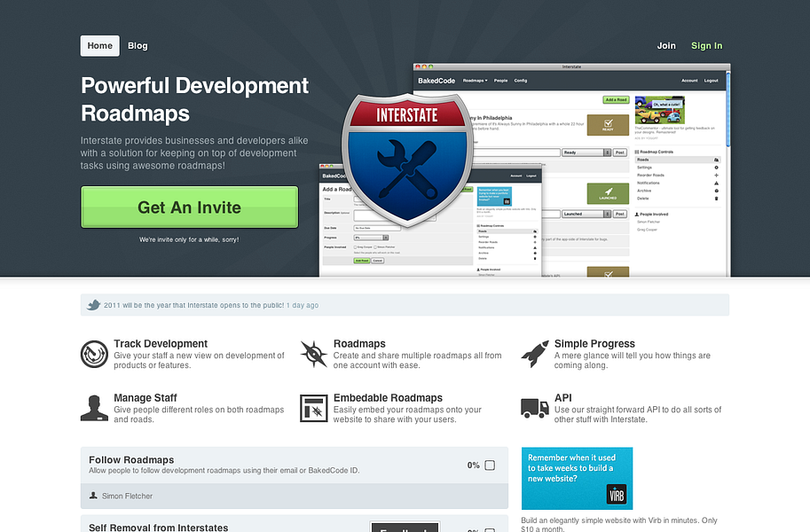Image resolution: width=810 pixels, height=532 pixels.
Task: Click the person icon beside Simon Fletcher
Action: (93, 496)
